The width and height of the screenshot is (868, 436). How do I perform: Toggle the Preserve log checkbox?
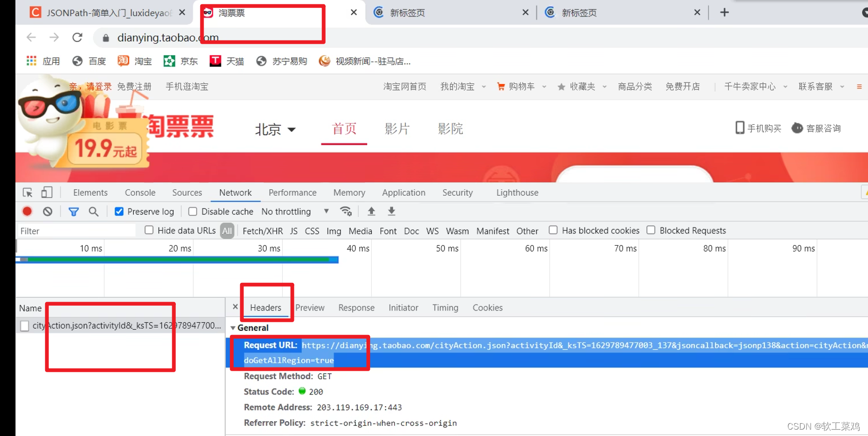tap(119, 211)
